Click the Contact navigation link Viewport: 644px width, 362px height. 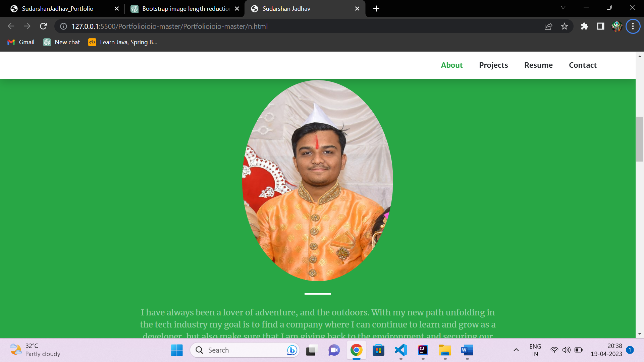tap(583, 65)
